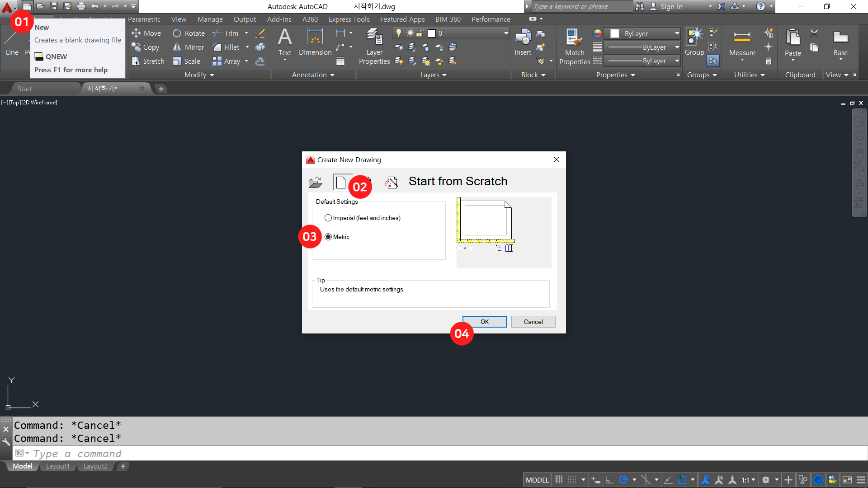Select the Rotate tool

(189, 33)
